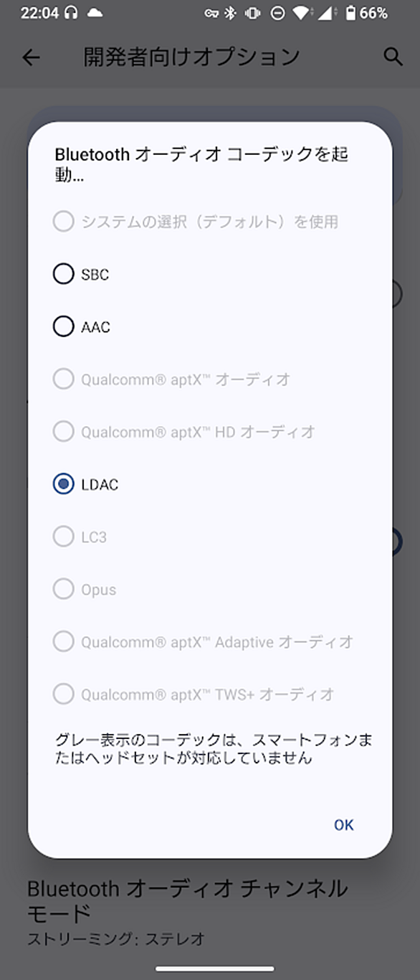The height and width of the screenshot is (980, 420).
Task: Tap the Wi-Fi signal status icon
Action: pos(303,12)
